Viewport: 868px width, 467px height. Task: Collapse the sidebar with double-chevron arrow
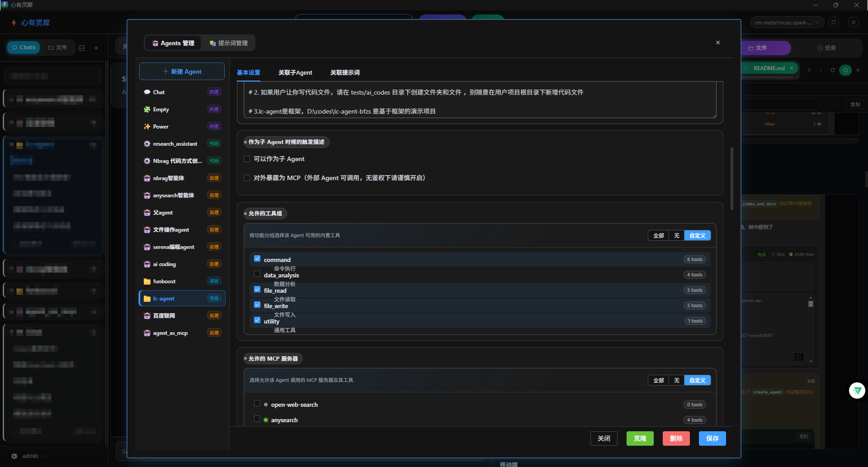[96, 48]
